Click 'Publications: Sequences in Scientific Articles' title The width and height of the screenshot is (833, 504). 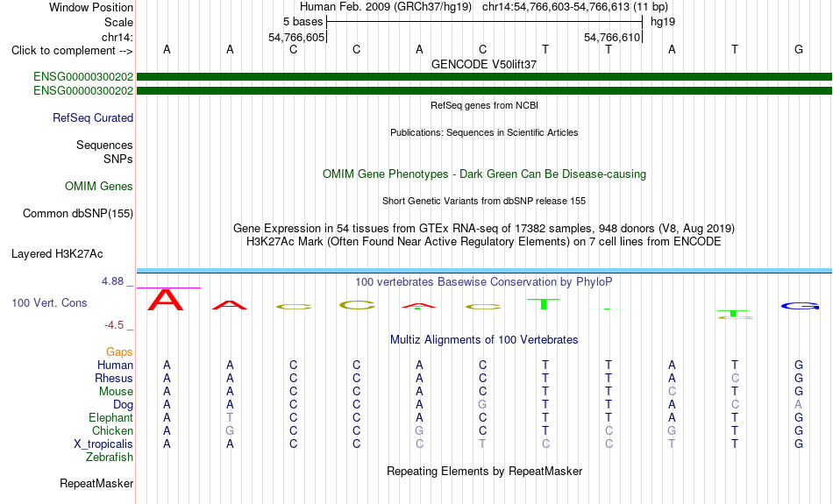tap(484, 132)
